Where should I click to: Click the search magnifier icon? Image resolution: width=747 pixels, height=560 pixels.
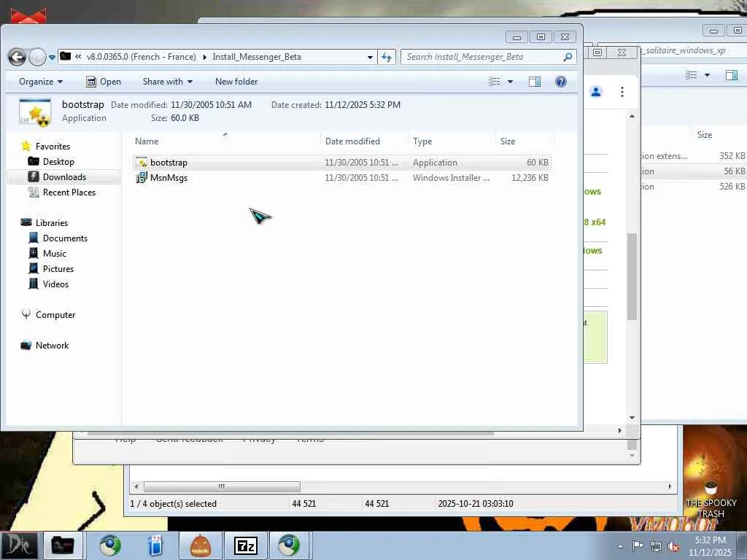(x=568, y=57)
